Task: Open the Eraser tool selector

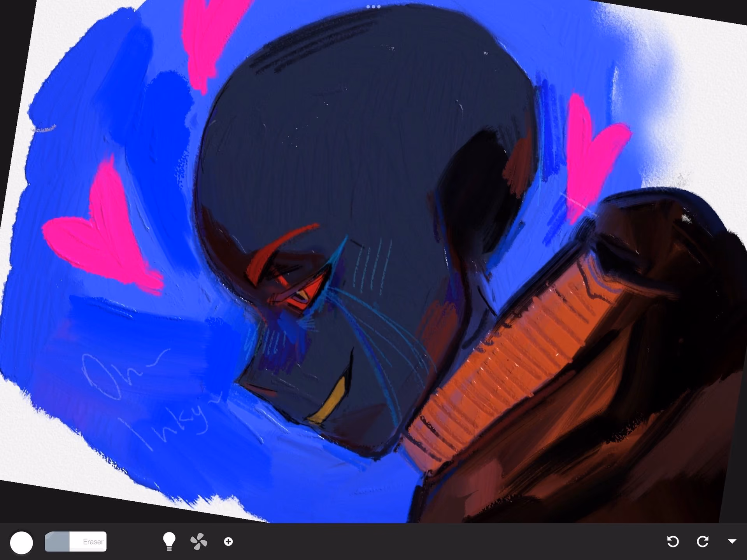Action: [76, 541]
